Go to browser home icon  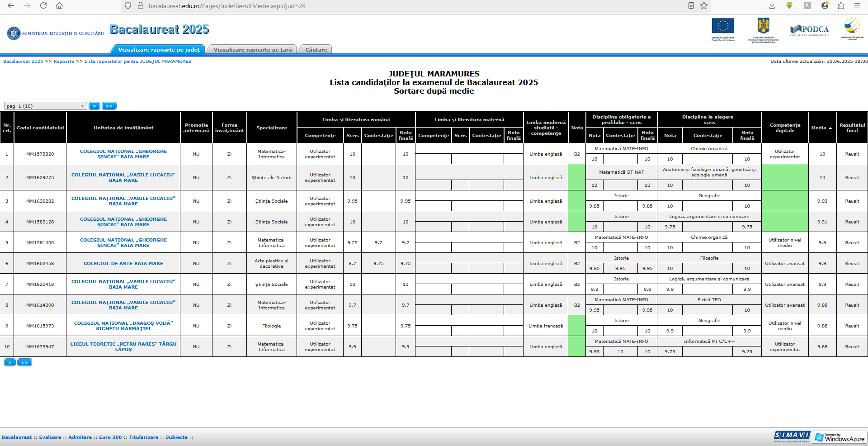(x=59, y=5)
